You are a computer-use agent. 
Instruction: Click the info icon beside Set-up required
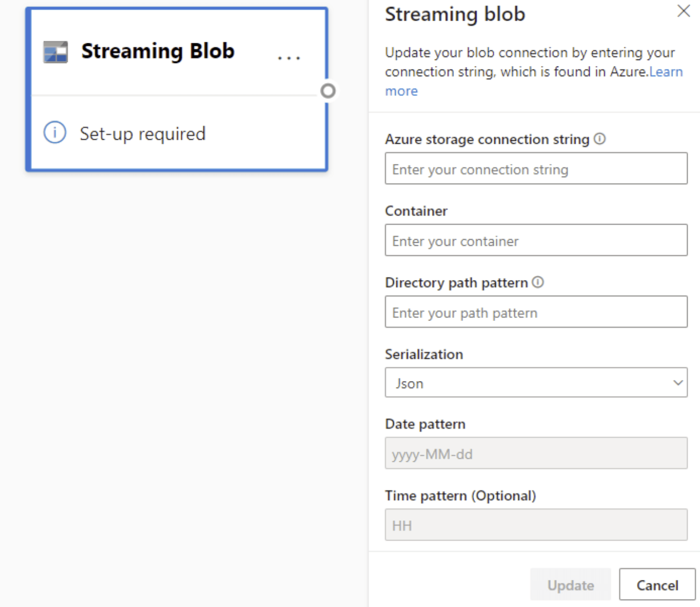(x=54, y=132)
